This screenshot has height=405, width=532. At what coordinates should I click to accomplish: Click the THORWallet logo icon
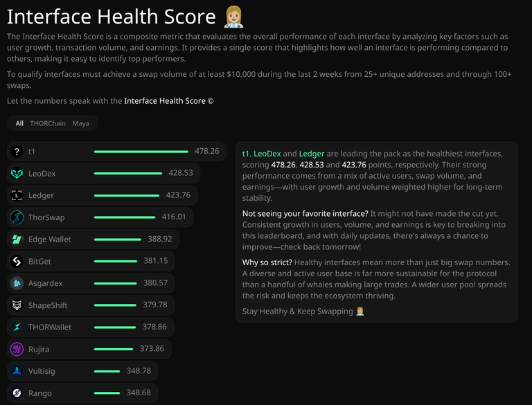click(17, 327)
